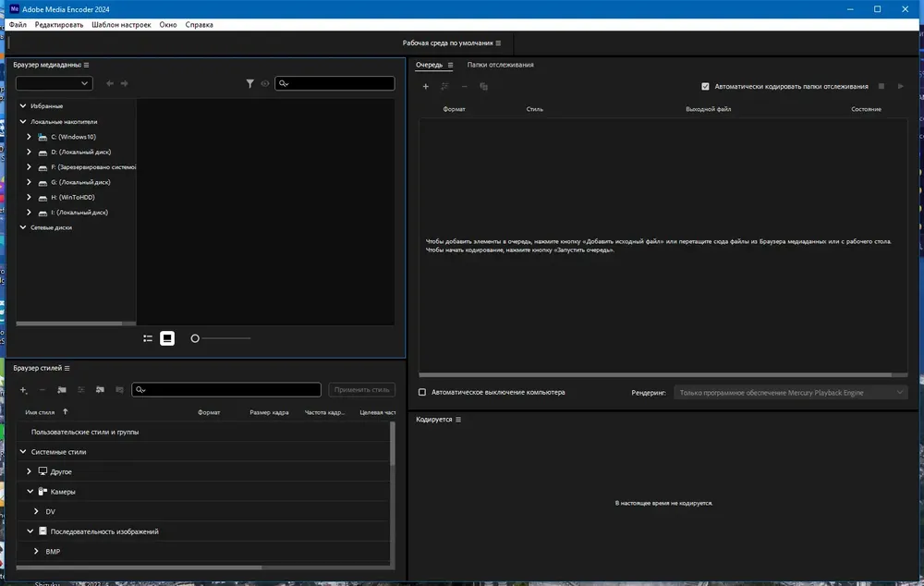The width and height of the screenshot is (924, 586).
Task: Open the Media Browser panel menu icon
Action: (x=86, y=65)
